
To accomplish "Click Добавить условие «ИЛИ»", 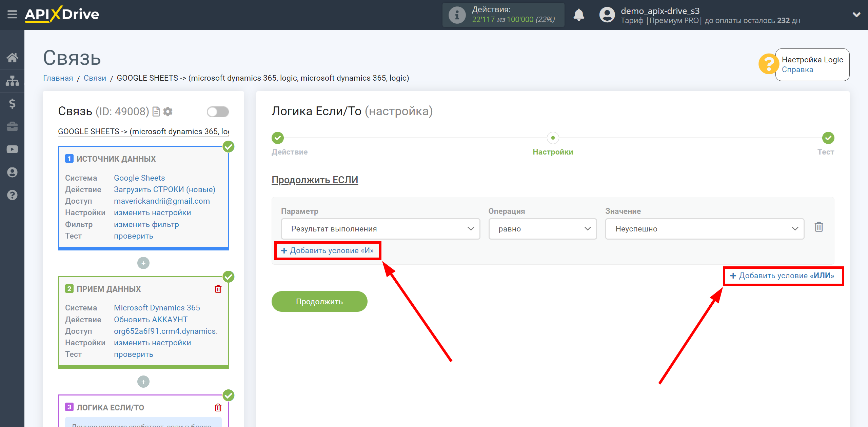I will (782, 276).
